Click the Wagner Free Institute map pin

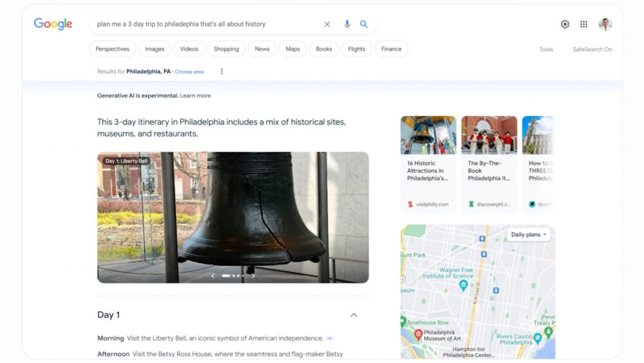tap(463, 285)
